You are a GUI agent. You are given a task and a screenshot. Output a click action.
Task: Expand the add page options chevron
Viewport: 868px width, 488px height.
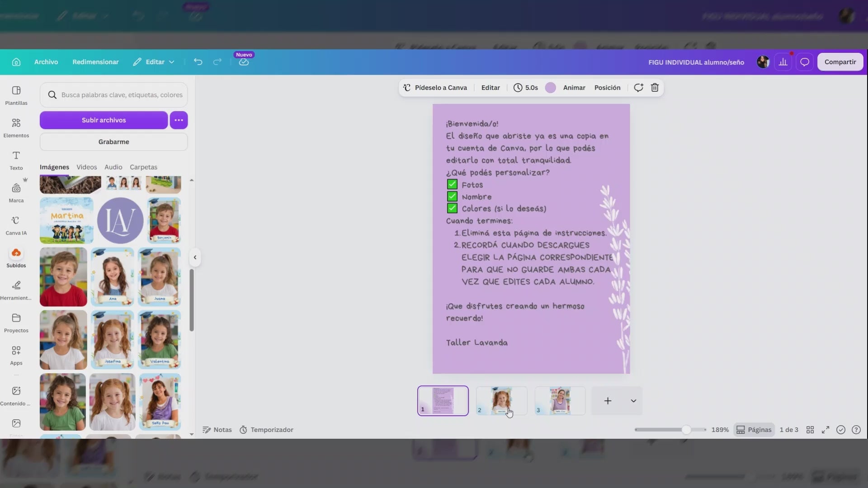pos(633,401)
